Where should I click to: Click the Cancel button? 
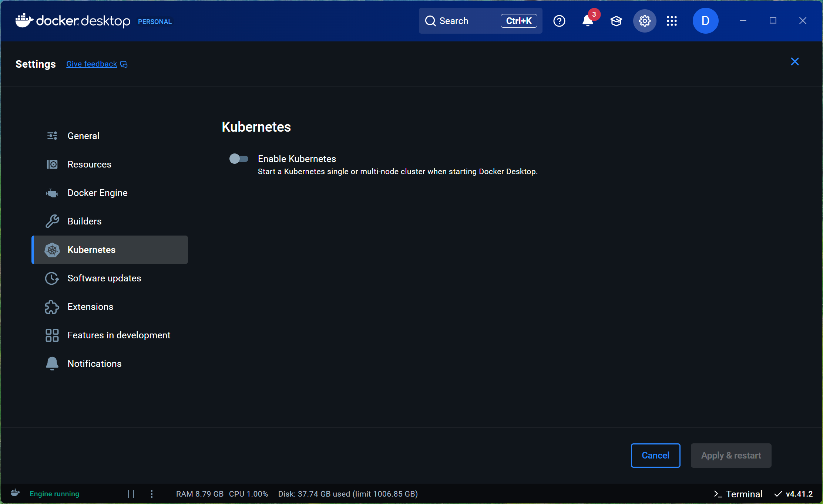655,455
